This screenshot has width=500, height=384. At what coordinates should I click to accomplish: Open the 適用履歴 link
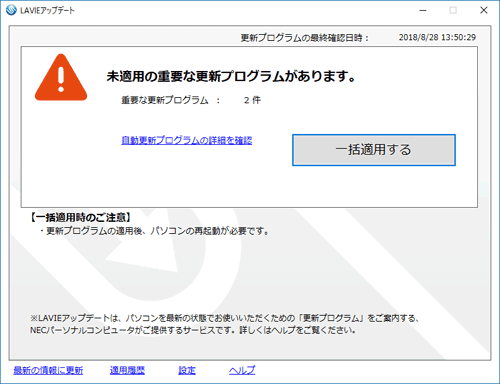[127, 370]
